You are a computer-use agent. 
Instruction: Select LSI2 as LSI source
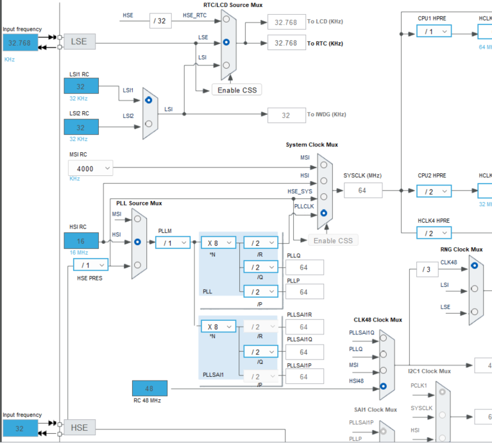pyautogui.click(x=149, y=124)
